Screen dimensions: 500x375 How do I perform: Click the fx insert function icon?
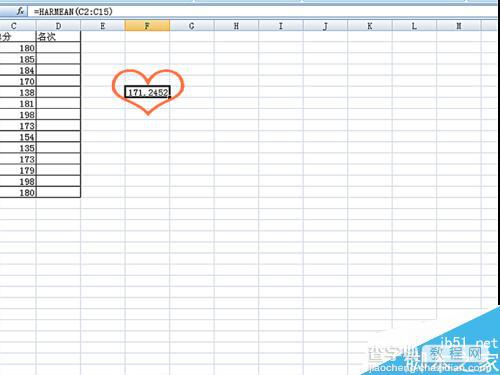(x=20, y=12)
